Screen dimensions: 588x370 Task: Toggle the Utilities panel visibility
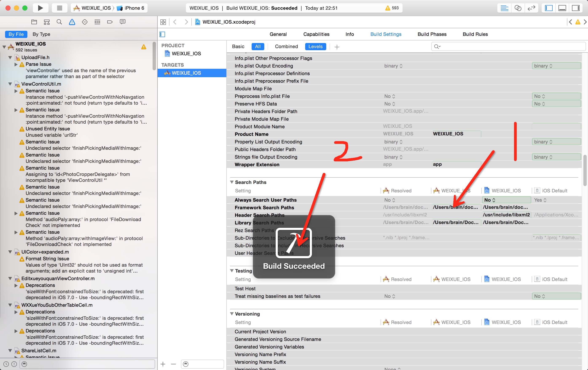point(576,8)
